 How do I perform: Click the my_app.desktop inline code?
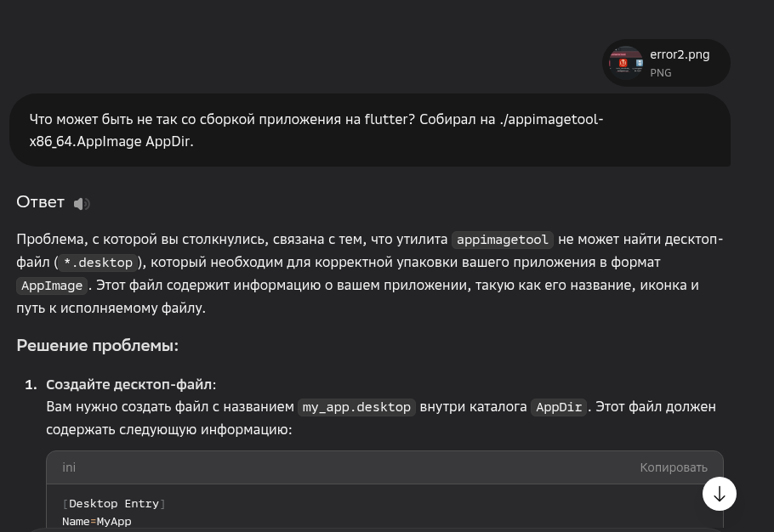[356, 407]
